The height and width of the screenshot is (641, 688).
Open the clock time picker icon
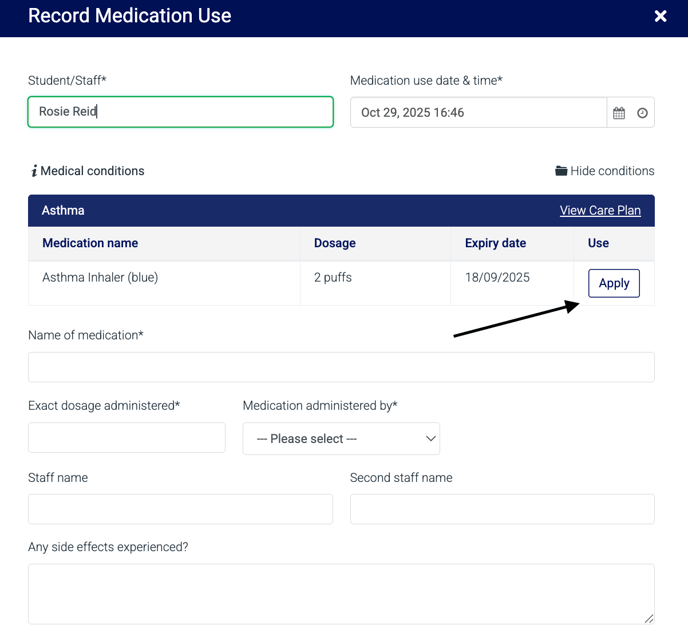pyautogui.click(x=642, y=113)
